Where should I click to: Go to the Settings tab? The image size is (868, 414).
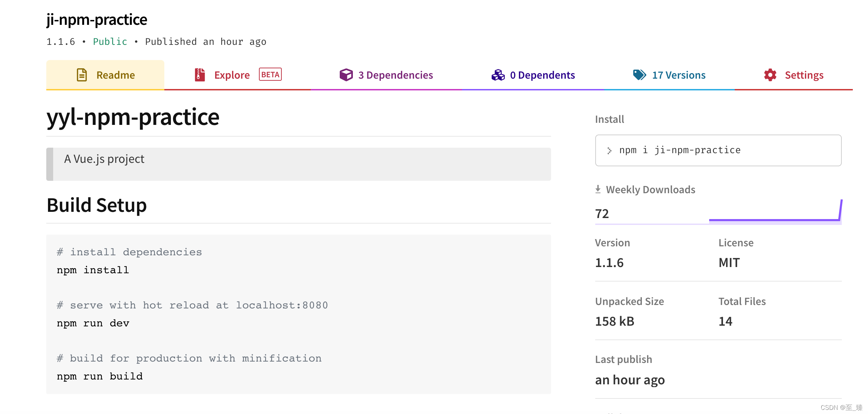coord(804,75)
